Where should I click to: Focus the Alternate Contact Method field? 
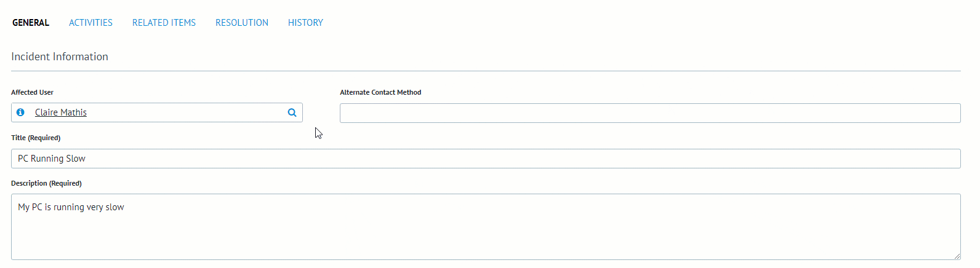(649, 113)
